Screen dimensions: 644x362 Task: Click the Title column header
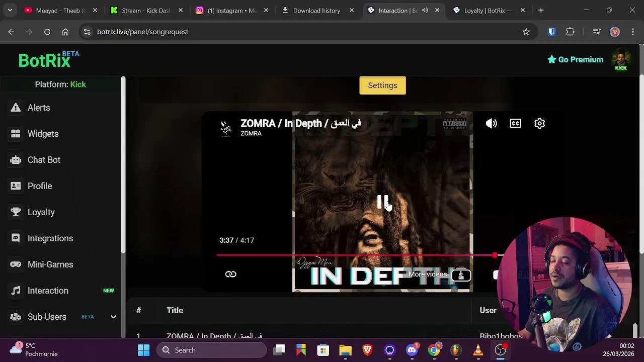[x=175, y=310]
